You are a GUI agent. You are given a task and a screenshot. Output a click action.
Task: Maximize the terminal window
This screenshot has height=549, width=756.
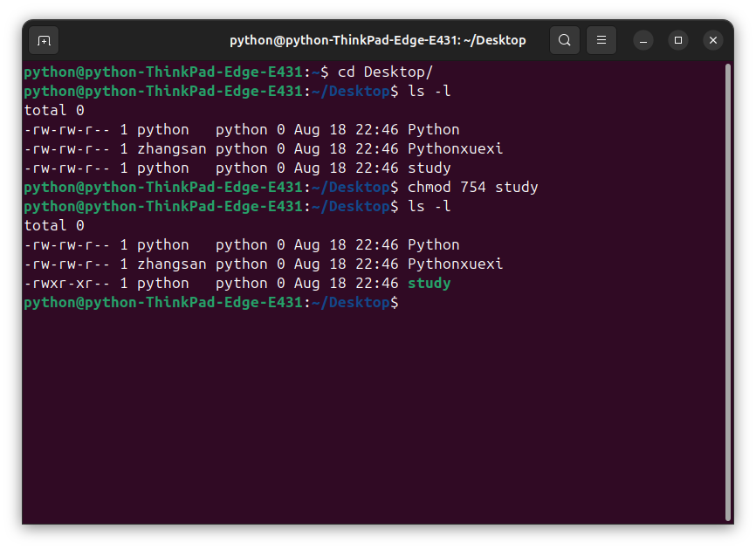(x=678, y=40)
